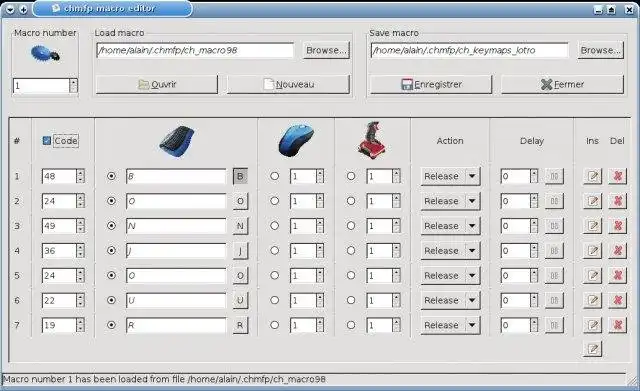Delete row 1 with red X

618,176
